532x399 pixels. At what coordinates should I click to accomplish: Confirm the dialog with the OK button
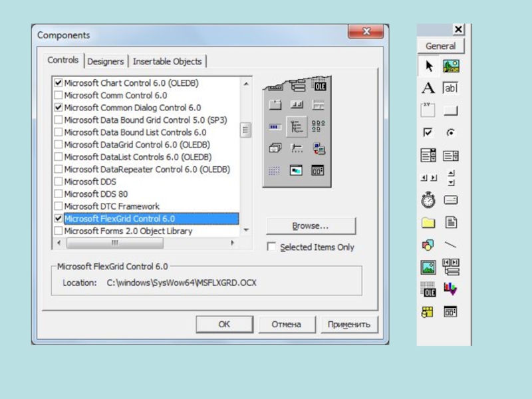pos(224,325)
